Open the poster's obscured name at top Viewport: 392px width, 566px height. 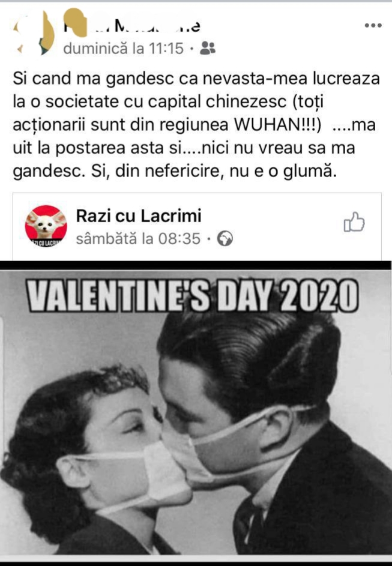(131, 25)
